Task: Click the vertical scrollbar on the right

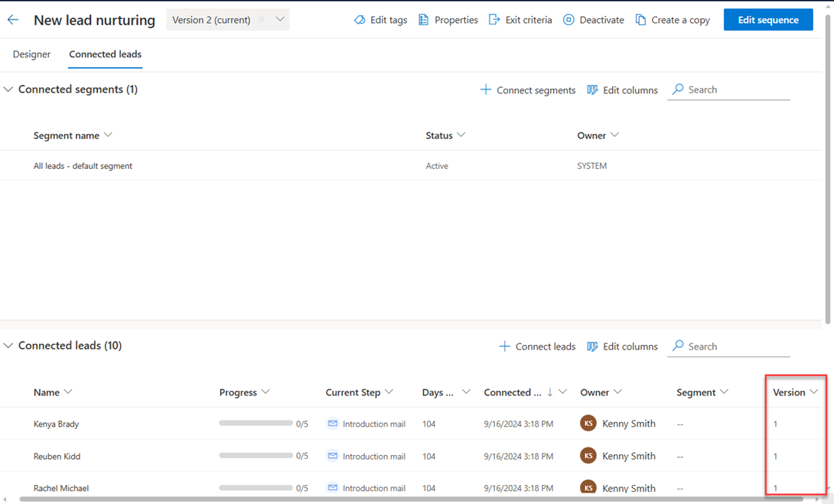Action: pyautogui.click(x=828, y=170)
